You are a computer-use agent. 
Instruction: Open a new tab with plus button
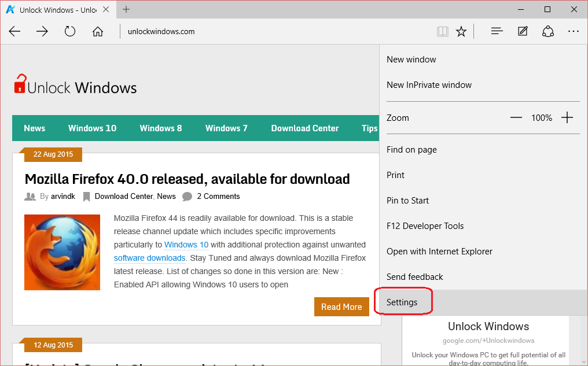126,9
